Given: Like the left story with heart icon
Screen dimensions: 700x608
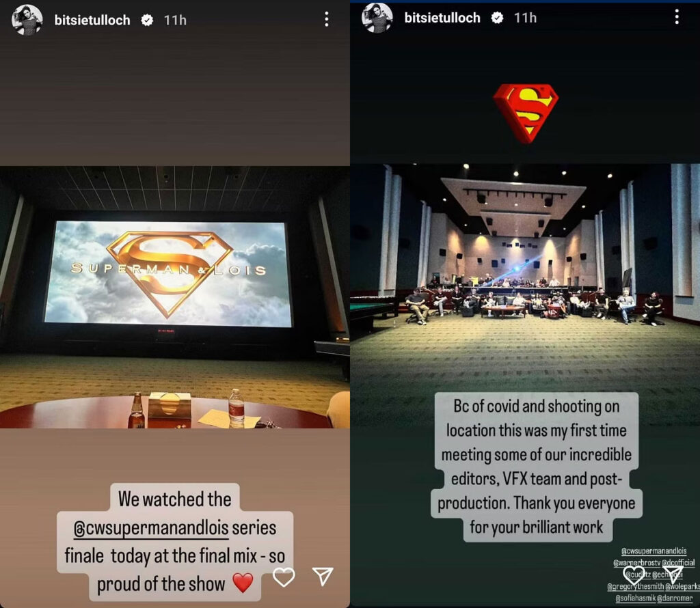Looking at the screenshot, I should 284,577.
